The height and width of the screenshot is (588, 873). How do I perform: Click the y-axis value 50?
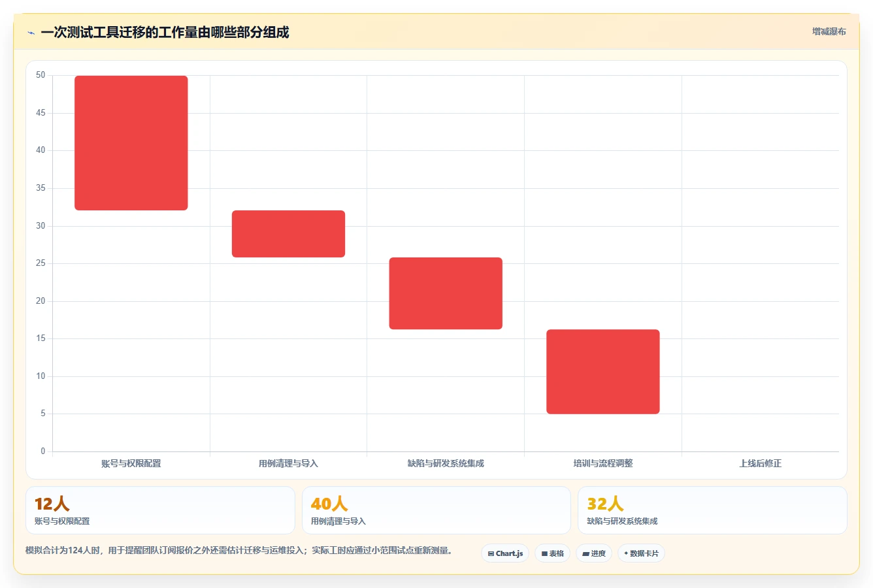pyautogui.click(x=41, y=75)
